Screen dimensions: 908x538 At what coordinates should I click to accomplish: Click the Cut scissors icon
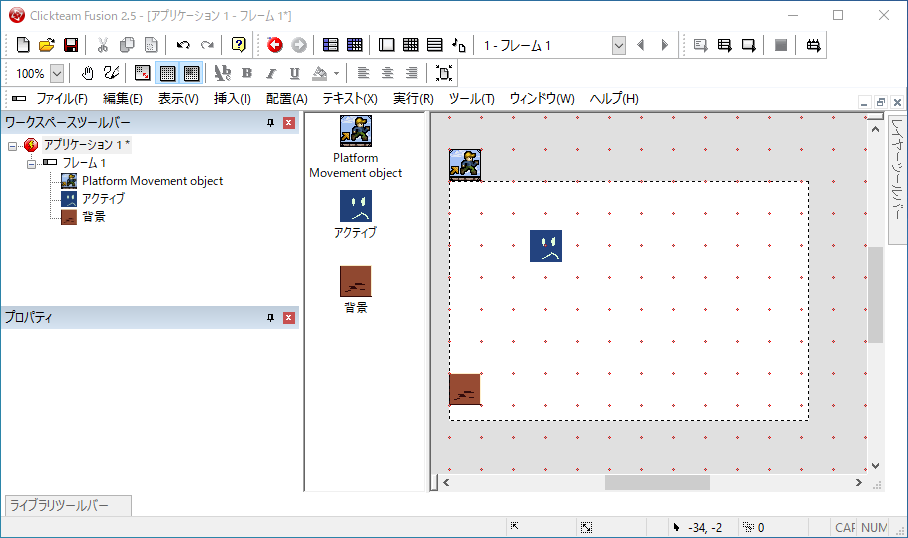coord(102,45)
